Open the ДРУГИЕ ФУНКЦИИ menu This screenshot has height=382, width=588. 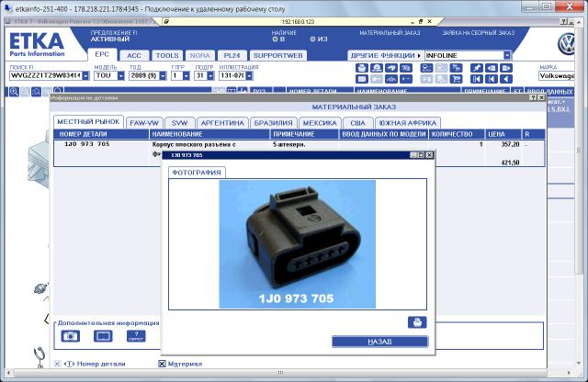(385, 55)
